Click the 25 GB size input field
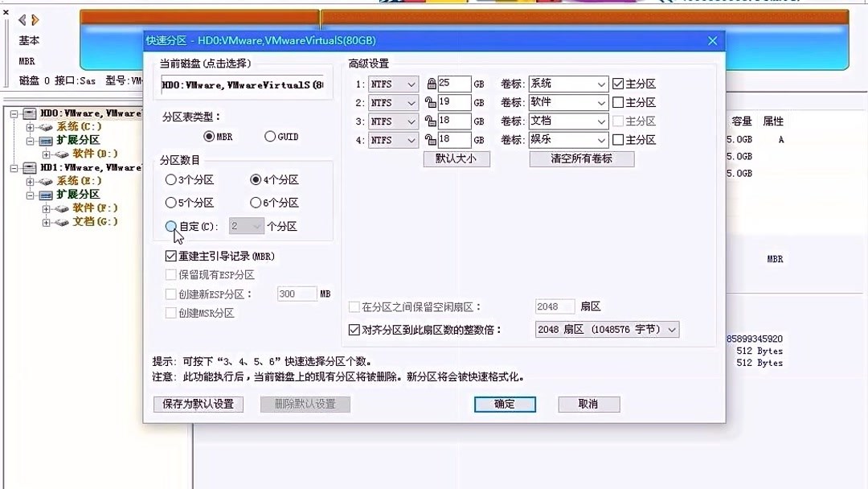 [x=458, y=83]
